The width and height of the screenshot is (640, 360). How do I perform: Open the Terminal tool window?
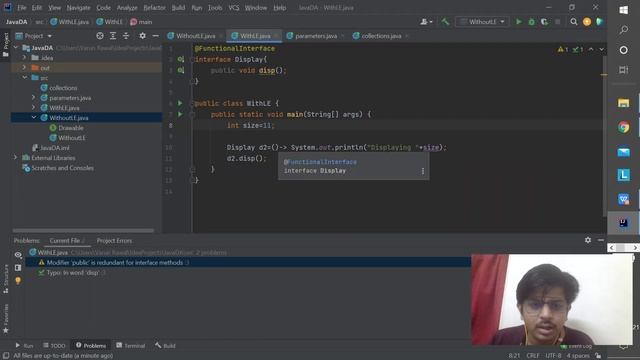(131, 345)
